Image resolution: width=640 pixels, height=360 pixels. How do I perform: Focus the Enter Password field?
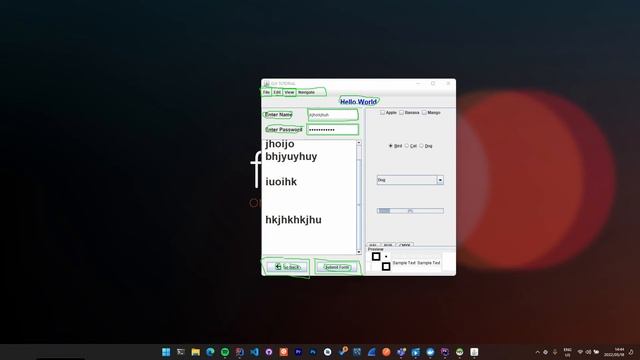point(332,130)
